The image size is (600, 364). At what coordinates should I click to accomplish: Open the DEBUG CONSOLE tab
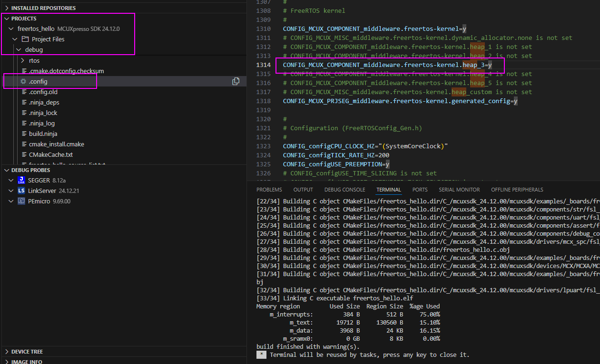(344, 189)
